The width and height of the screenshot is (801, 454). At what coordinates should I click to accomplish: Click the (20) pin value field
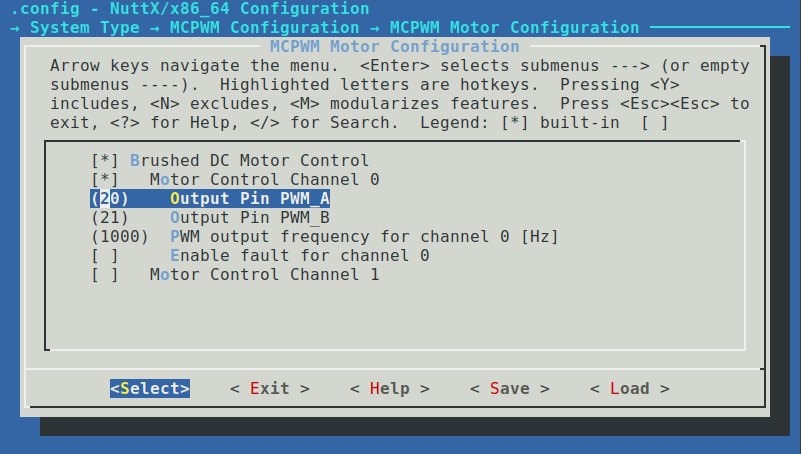click(x=110, y=198)
